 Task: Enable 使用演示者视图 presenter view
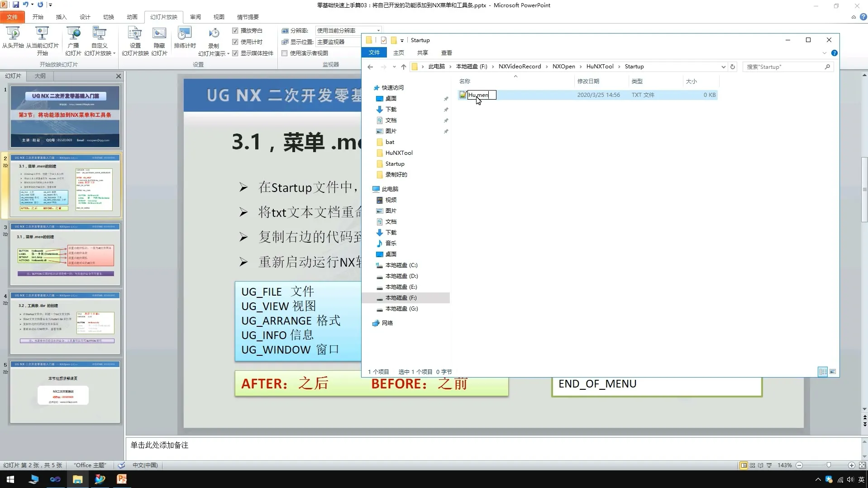[x=285, y=53]
